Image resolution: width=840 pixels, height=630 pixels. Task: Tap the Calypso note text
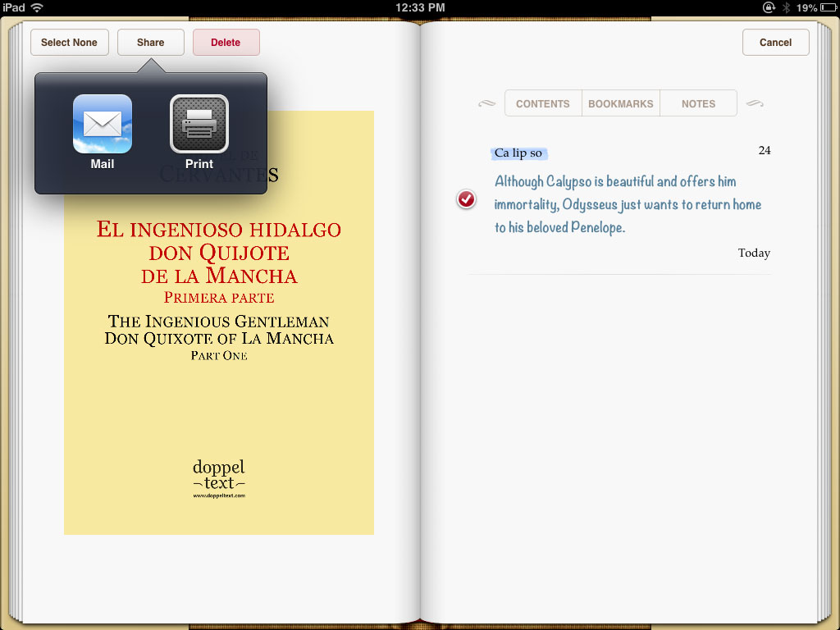coord(628,204)
